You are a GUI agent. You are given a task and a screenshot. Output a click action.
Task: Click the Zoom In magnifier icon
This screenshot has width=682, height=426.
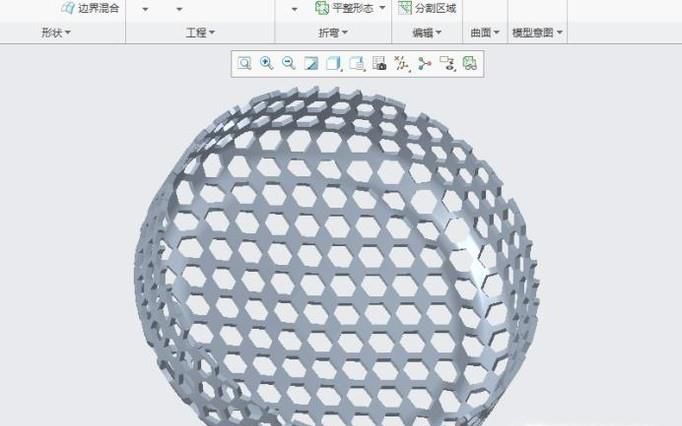267,63
